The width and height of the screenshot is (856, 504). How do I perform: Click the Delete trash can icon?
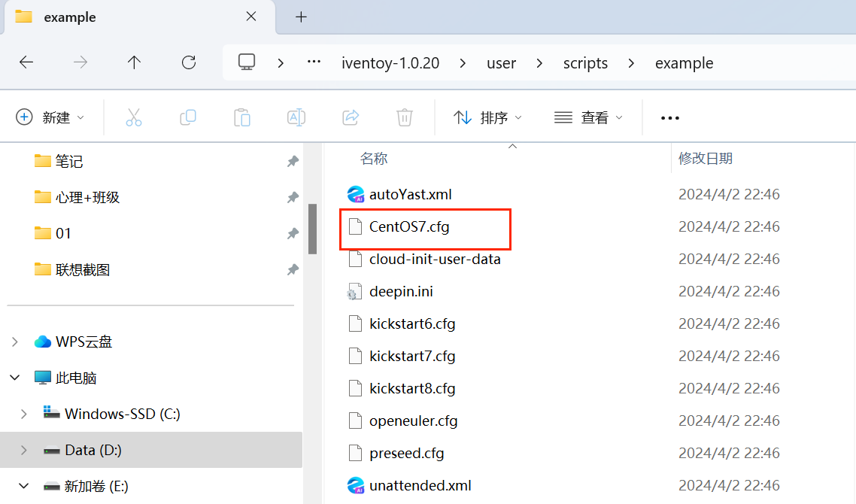405,117
